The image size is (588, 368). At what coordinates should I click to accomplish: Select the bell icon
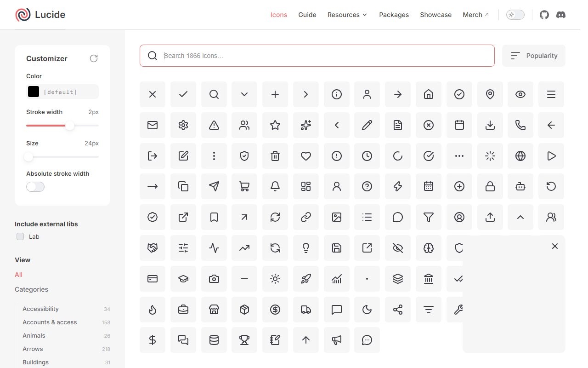(275, 186)
